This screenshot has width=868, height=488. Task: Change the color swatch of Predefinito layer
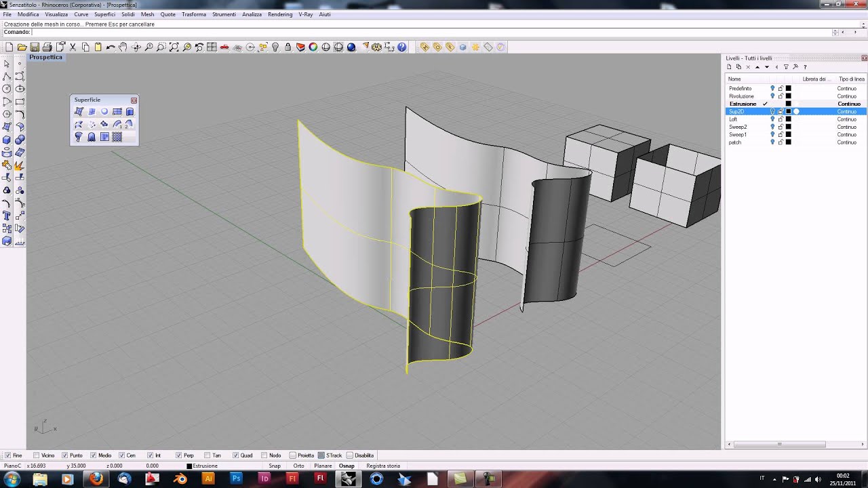788,89
